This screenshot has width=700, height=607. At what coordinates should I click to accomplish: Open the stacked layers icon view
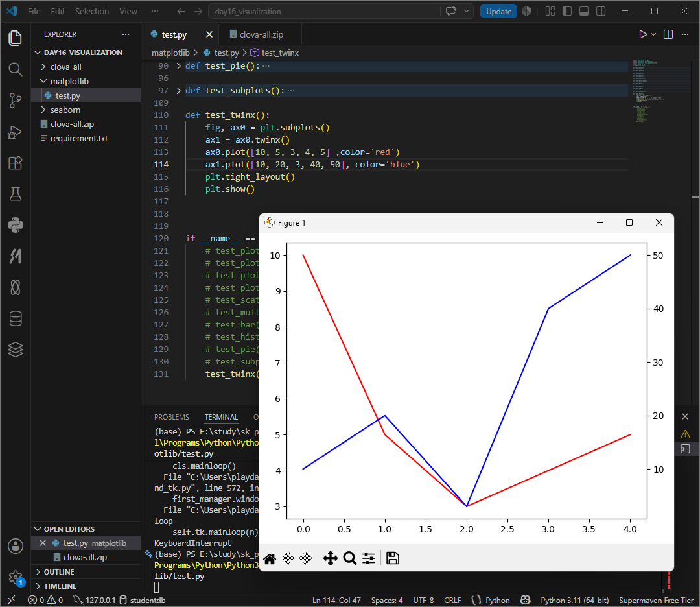pyautogui.click(x=15, y=350)
